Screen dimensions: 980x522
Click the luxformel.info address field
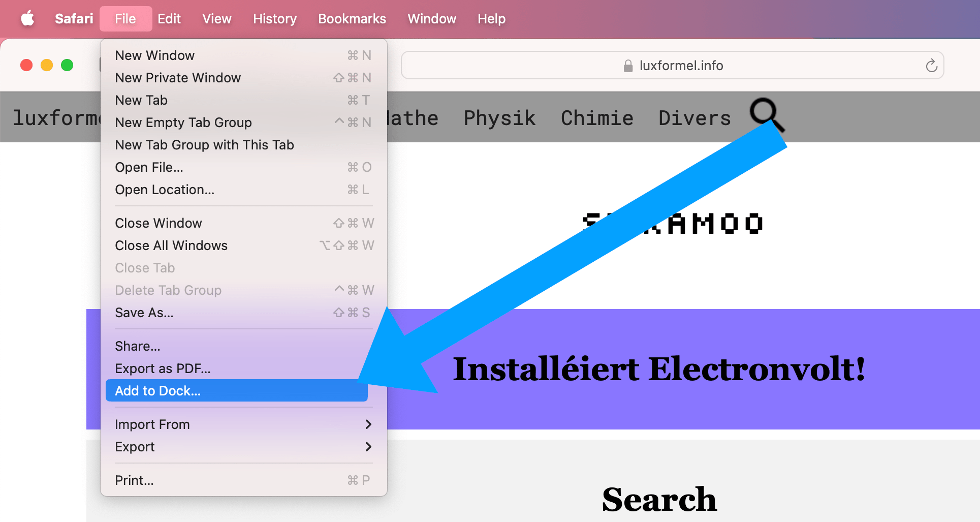681,66
